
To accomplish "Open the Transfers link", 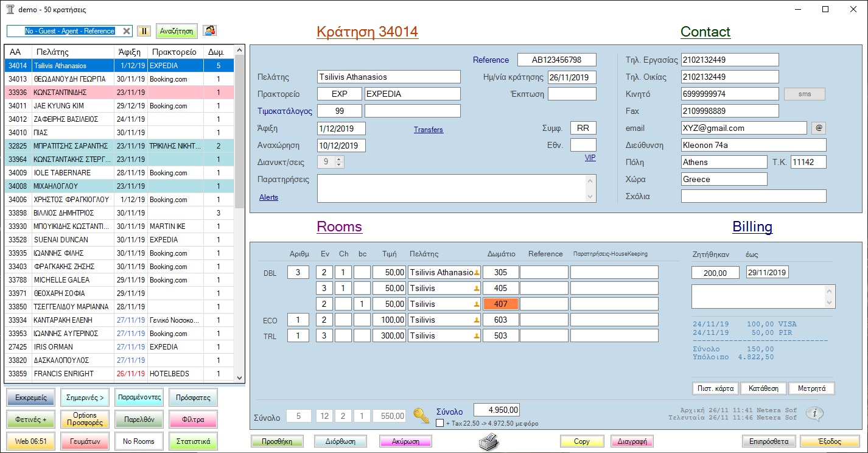I will 429,130.
